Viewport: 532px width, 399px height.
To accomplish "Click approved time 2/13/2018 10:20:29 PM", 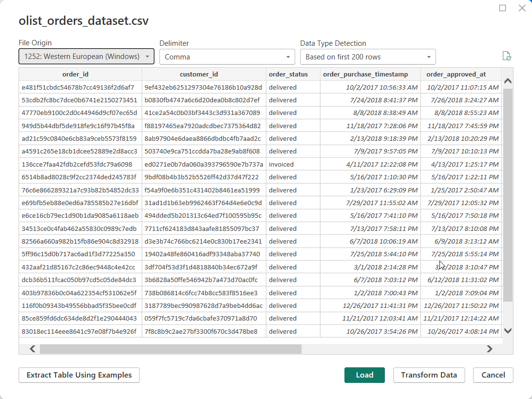I will point(461,138).
